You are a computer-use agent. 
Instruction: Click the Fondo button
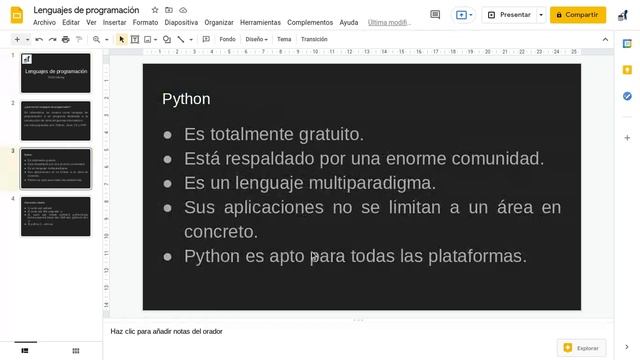coord(227,39)
